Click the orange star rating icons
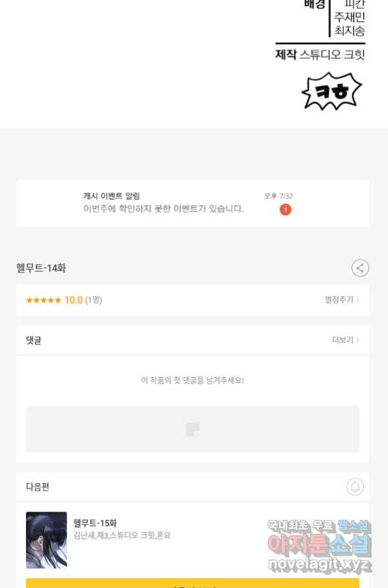 pos(43,300)
